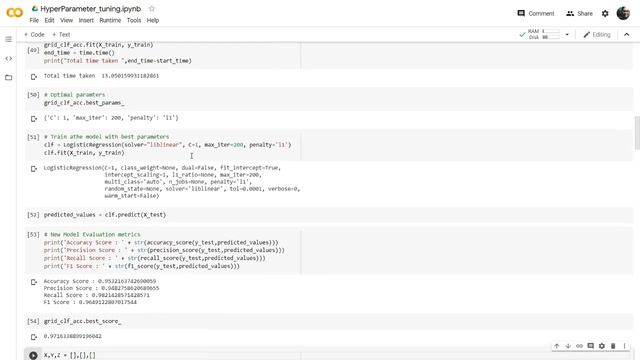Open the Insert menu
This screenshot has width=640, height=360.
coord(86,20)
